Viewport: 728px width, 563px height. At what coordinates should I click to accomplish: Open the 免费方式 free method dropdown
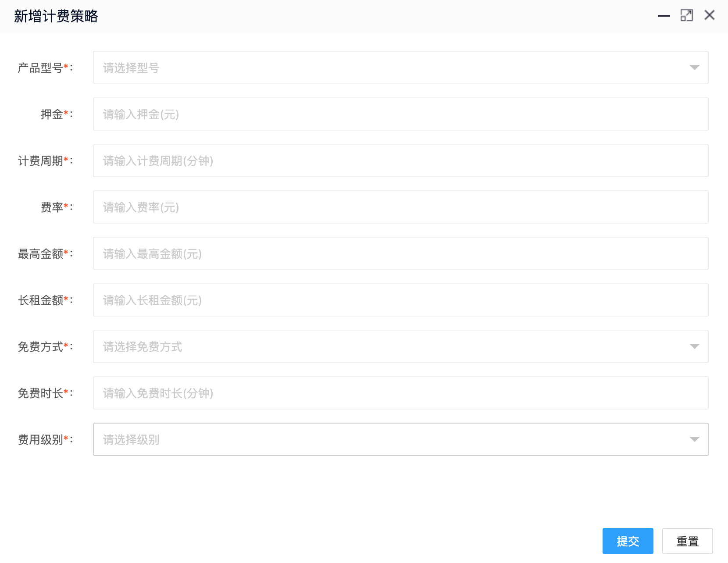(400, 346)
